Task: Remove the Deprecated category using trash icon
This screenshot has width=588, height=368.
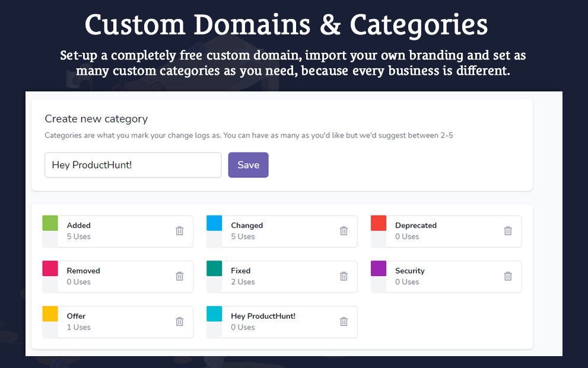Action: pos(508,231)
